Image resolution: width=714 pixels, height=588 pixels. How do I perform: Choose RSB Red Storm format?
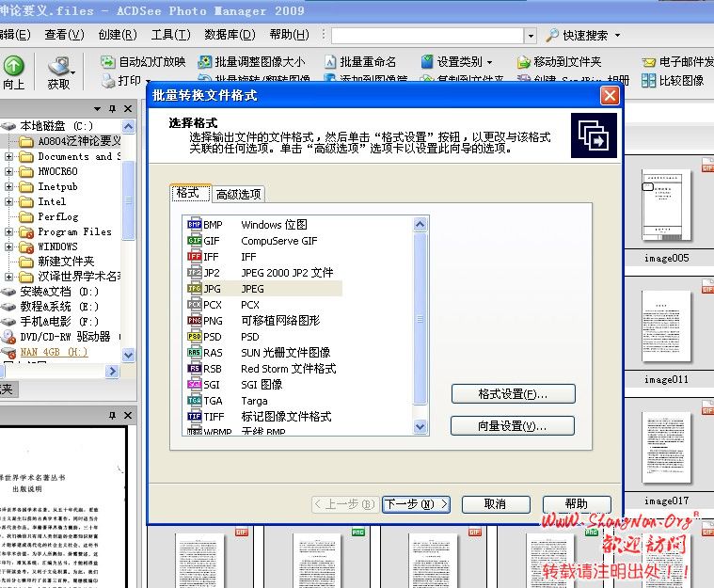pos(263,369)
